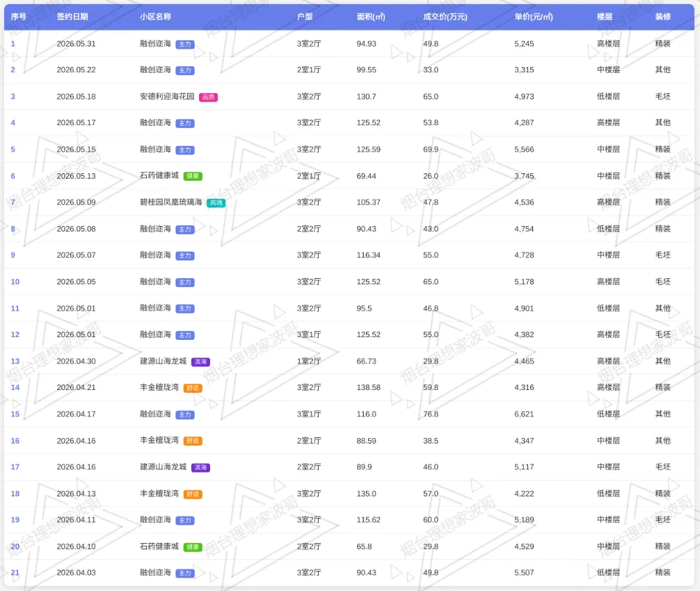Viewport: 700px width, 591px height.
Task: Click the 单价(元/㎡) column header
Action: 534,17
